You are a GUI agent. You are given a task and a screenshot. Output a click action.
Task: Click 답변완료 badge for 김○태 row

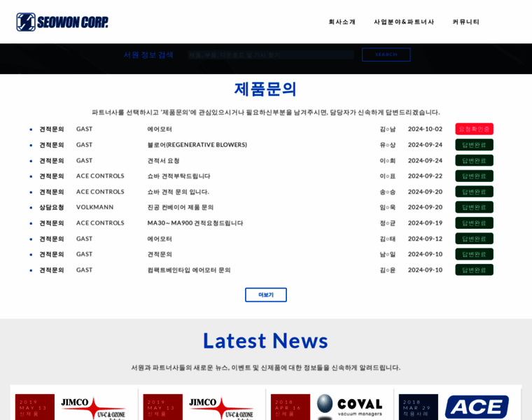click(x=474, y=239)
